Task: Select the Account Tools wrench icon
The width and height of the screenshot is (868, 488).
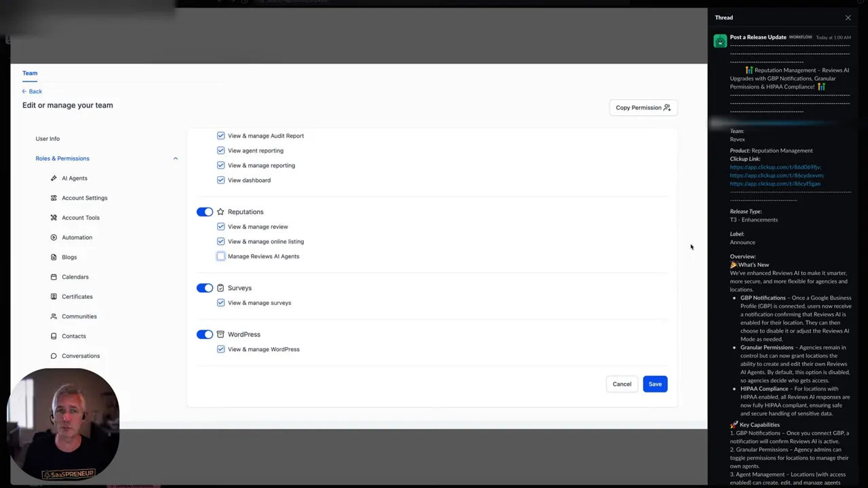Action: click(x=54, y=218)
